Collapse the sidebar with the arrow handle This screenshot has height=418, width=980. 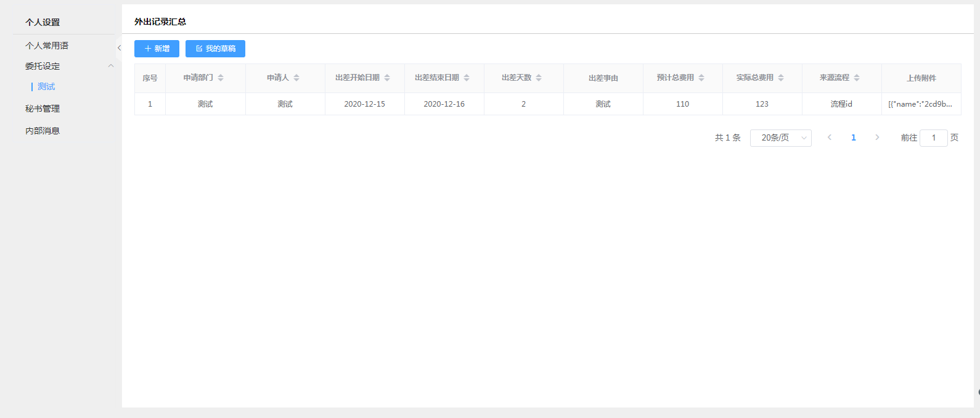point(119,48)
